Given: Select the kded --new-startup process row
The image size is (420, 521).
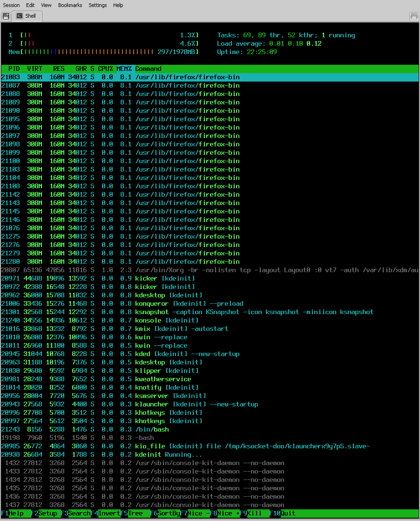Looking at the screenshot, I should (x=210, y=354).
